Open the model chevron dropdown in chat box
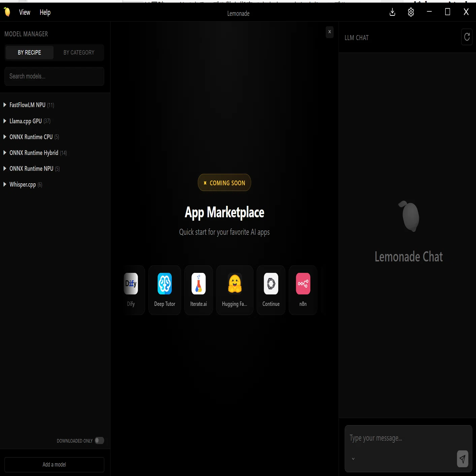This screenshot has height=476, width=476. click(353, 459)
